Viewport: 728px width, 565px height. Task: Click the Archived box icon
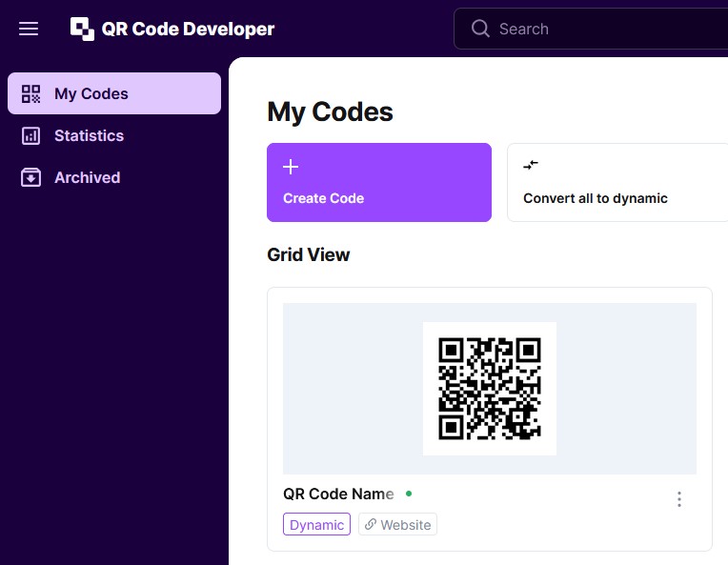(31, 177)
